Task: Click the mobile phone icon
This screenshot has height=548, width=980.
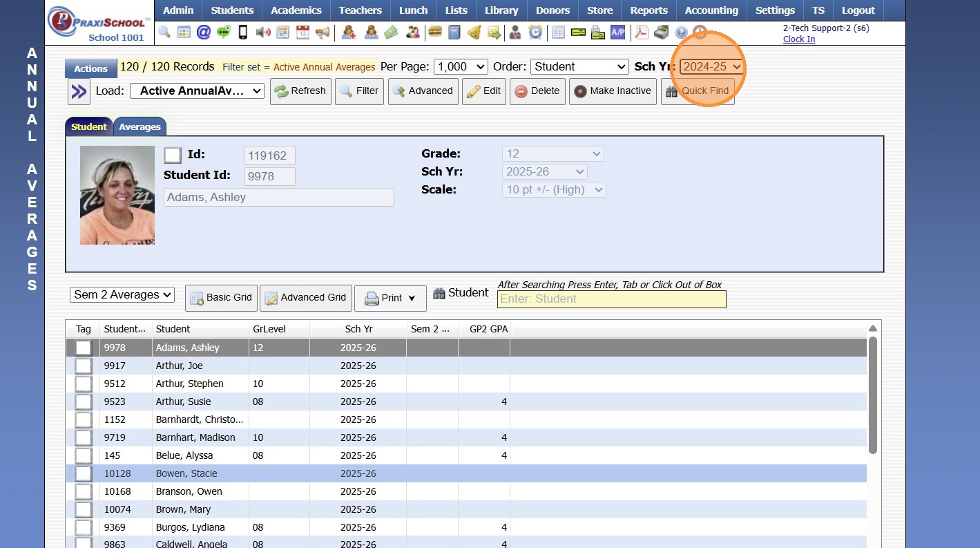Action: [x=243, y=32]
